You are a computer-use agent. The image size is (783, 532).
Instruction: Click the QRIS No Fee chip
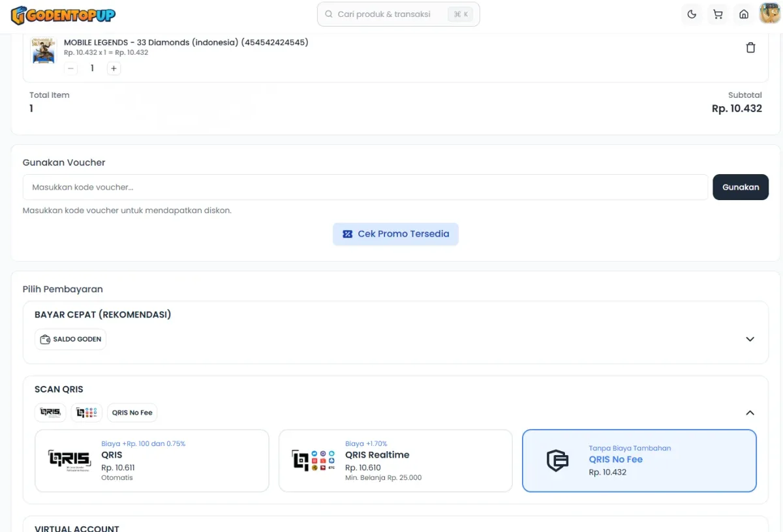click(x=132, y=413)
